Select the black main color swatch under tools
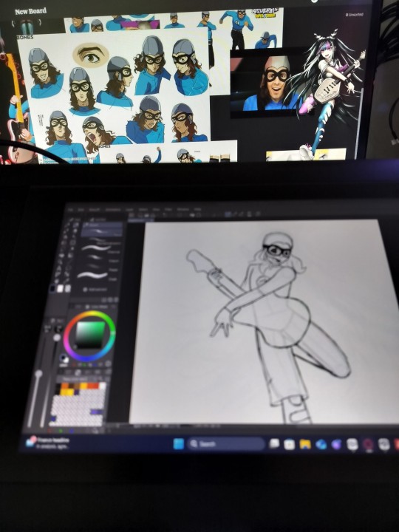399x532 pixels. click(53, 289)
